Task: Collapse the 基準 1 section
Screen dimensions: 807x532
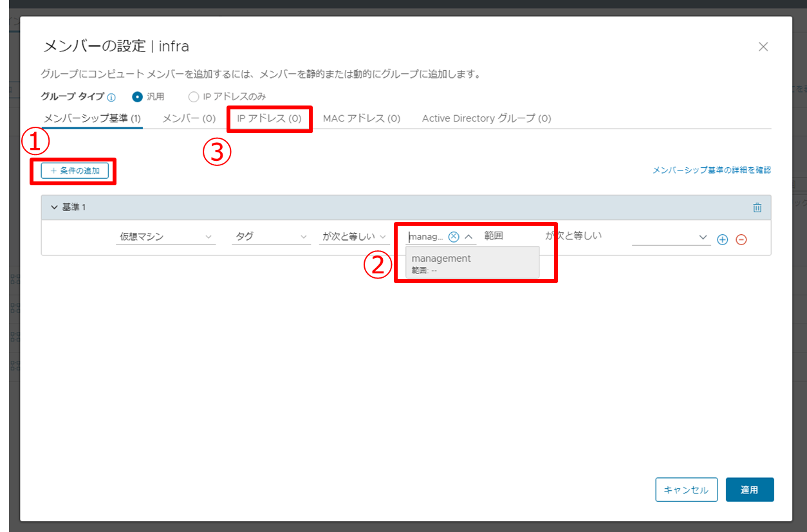Action: (54, 207)
